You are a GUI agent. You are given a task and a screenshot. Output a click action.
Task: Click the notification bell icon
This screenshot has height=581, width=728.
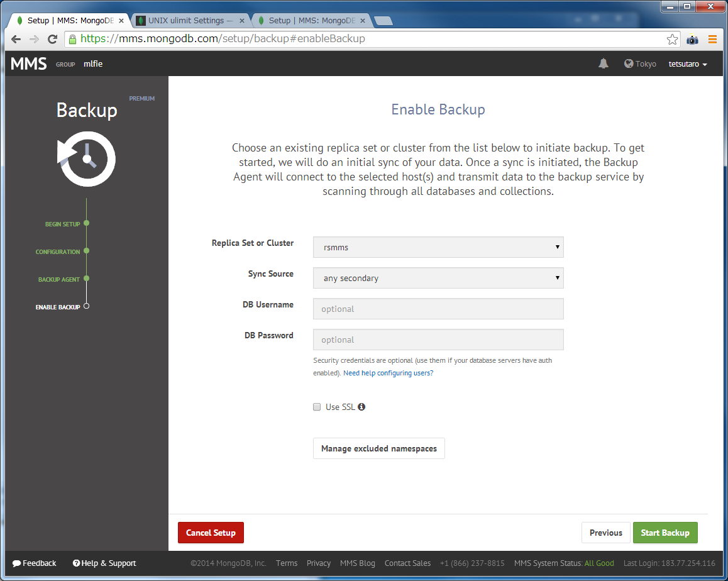[604, 64]
